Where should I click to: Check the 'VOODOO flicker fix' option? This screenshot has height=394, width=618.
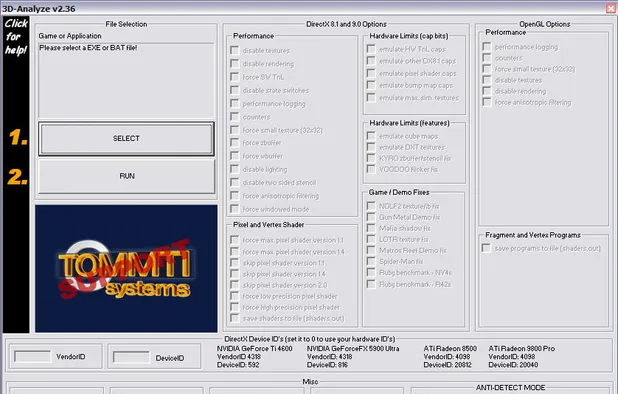click(x=371, y=169)
